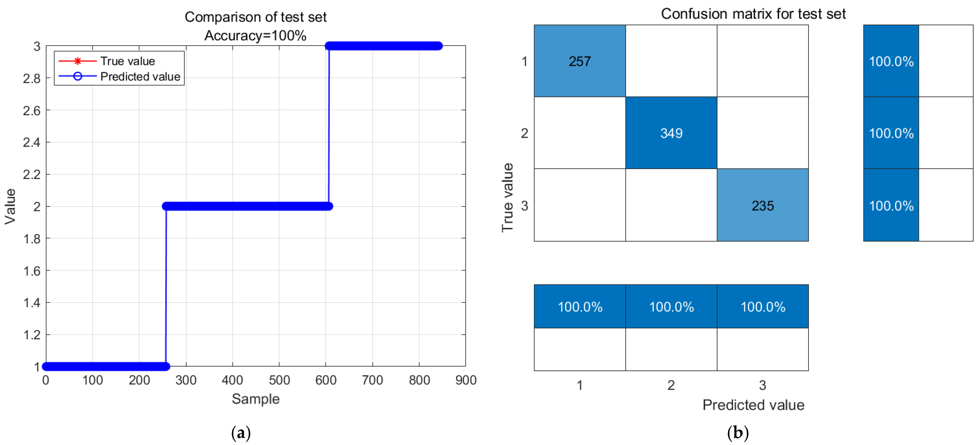Viewport: 980px width, 445px height.
Task: Click the 900 tick label on Sample axis
Action: tap(466, 380)
